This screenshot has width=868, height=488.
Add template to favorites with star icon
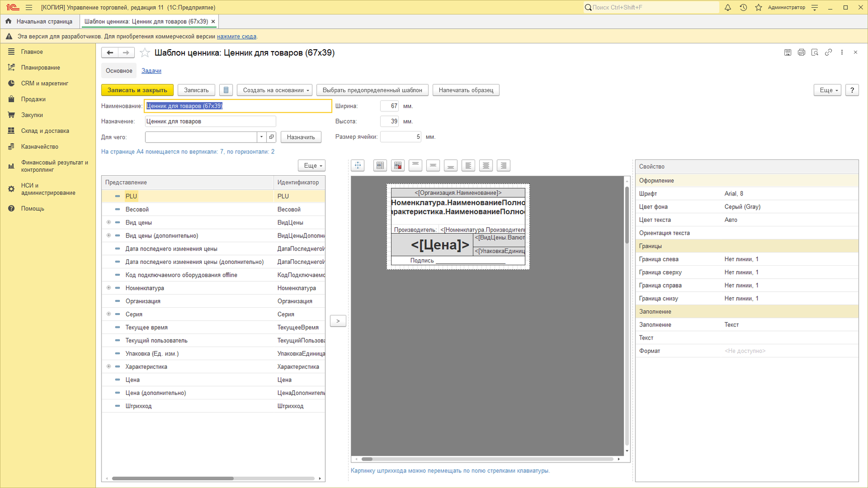coord(145,53)
